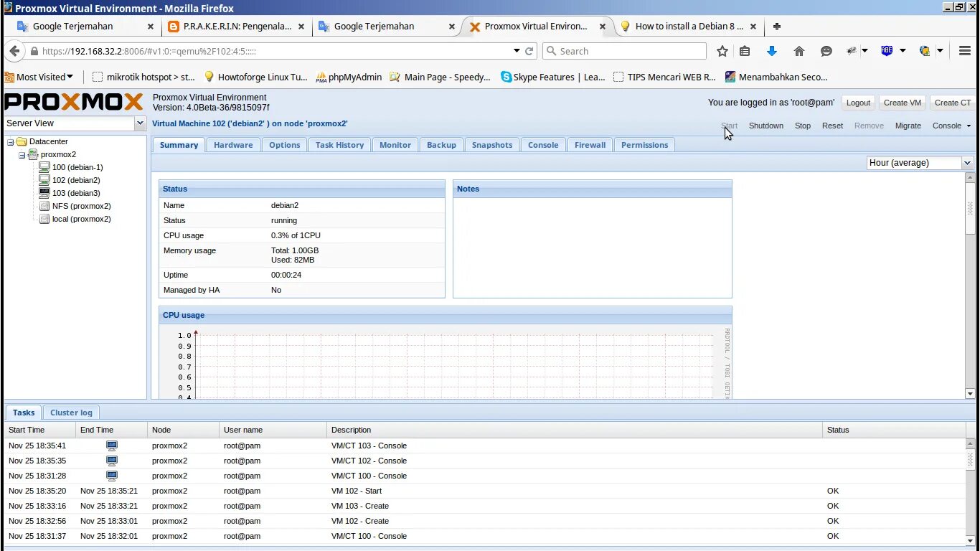The width and height of the screenshot is (980, 551).
Task: Reload the page with the refresh icon
Action: tap(529, 51)
